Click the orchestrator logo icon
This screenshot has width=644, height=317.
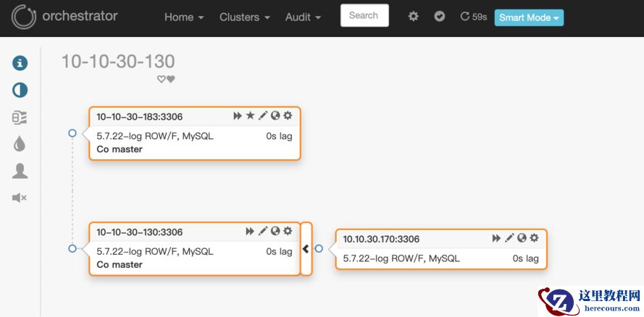24,17
